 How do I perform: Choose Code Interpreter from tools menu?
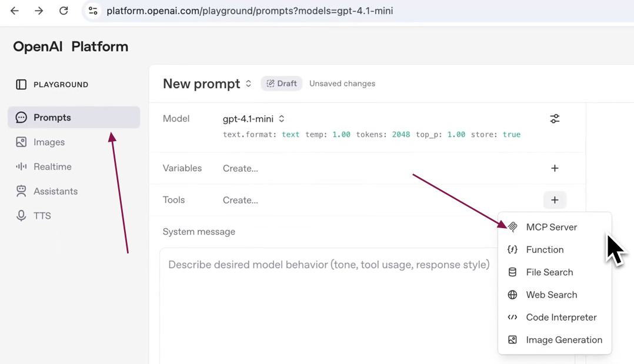555,318
